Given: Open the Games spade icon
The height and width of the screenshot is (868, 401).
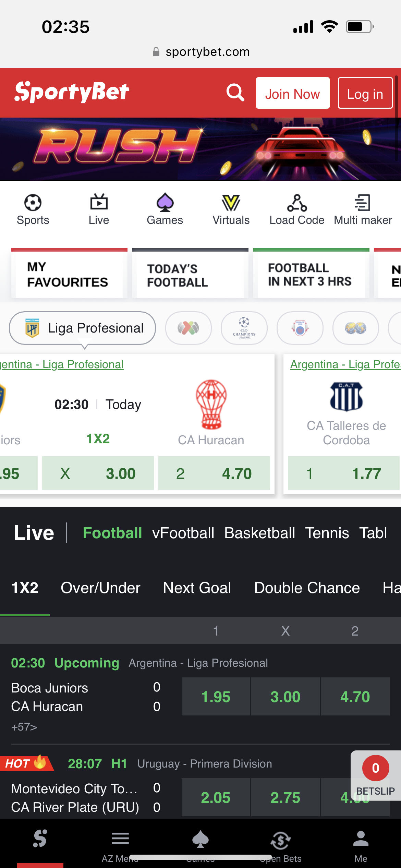Looking at the screenshot, I should (165, 202).
